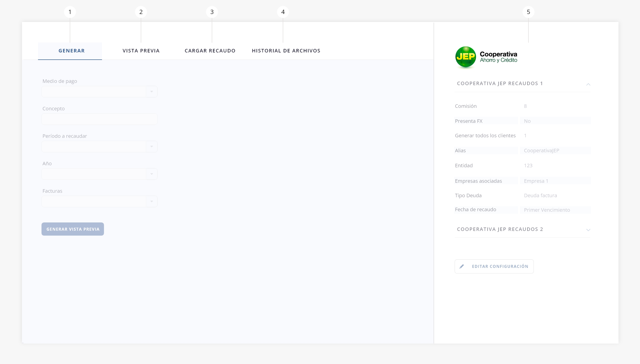
Task: Click the Tipo Deuda value Deuda factura
Action: tap(540, 195)
